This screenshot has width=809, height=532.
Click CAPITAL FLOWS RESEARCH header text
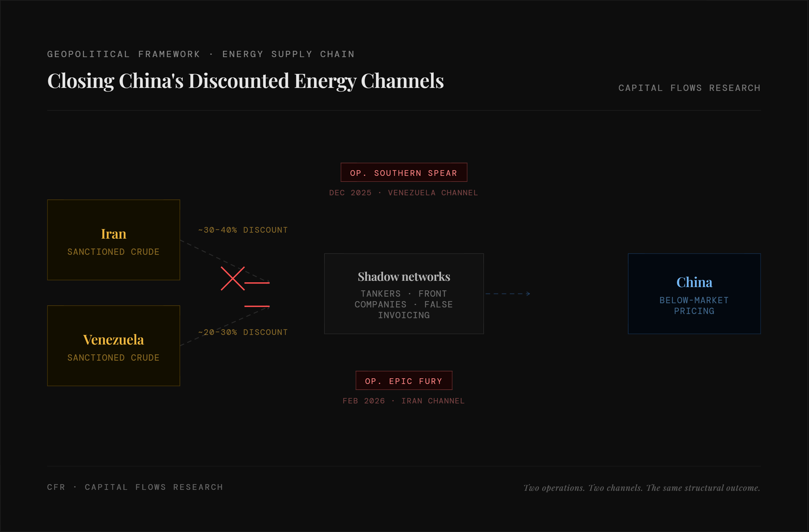pyautogui.click(x=689, y=88)
